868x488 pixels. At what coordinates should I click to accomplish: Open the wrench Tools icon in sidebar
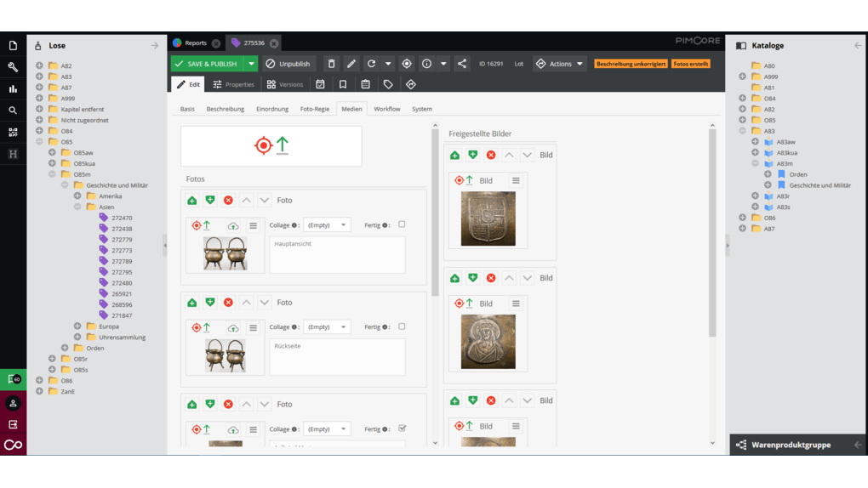pyautogui.click(x=13, y=67)
